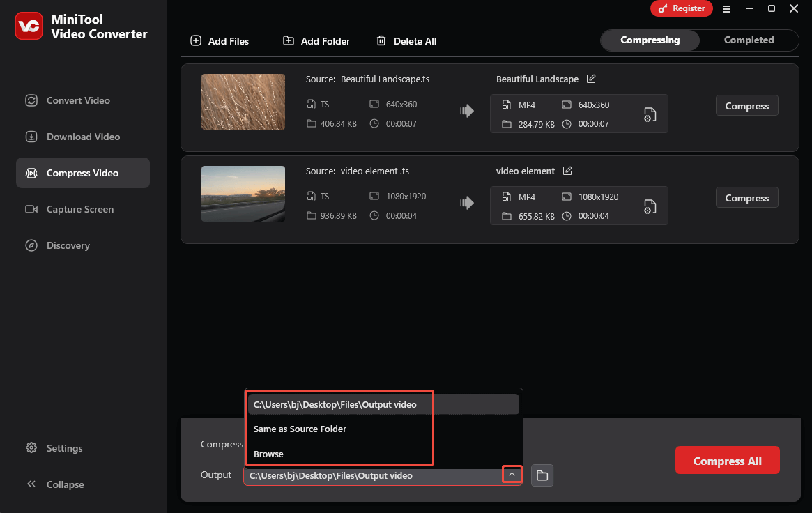Viewport: 812px width, 513px height.
Task: Compress the video element file
Action: (x=746, y=198)
